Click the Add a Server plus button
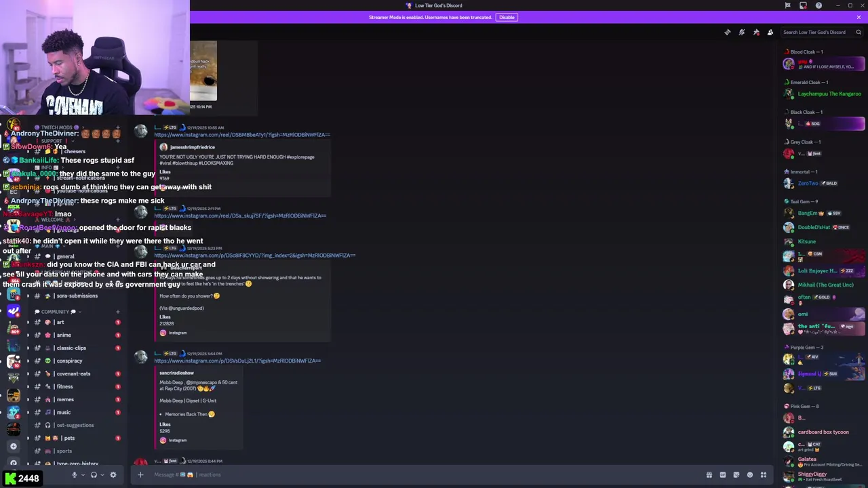 click(x=13, y=446)
